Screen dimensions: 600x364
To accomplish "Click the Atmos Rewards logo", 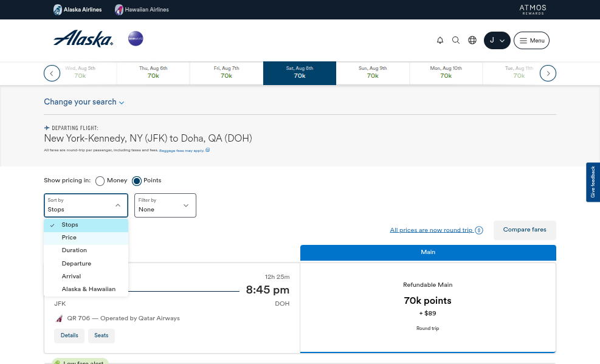I will [533, 10].
